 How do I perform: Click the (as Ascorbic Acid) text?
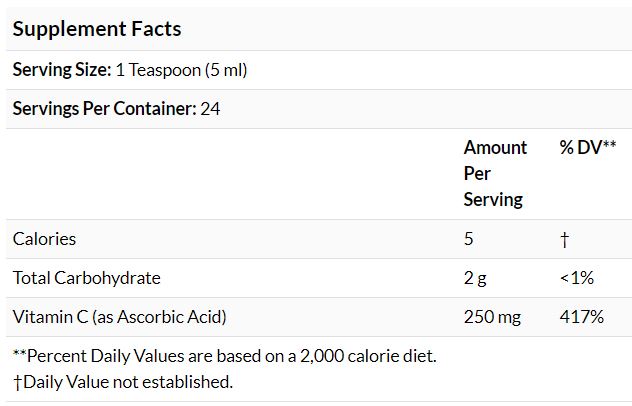[x=158, y=316]
